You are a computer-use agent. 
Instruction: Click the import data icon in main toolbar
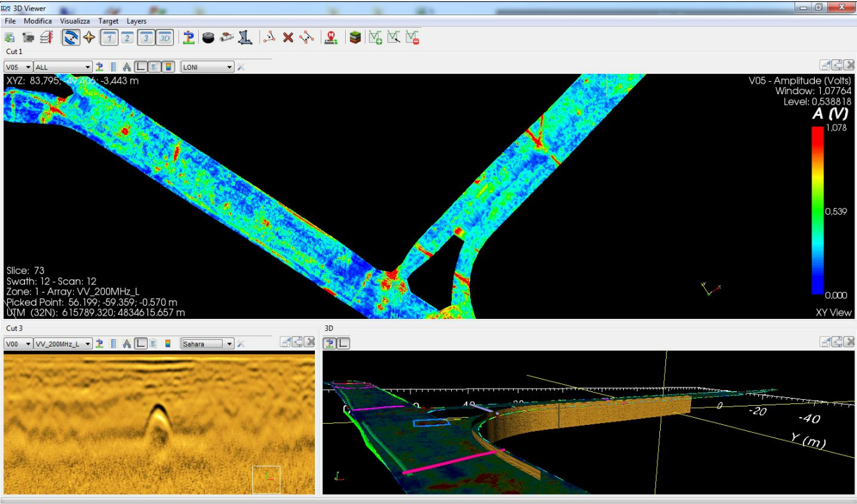10,38
